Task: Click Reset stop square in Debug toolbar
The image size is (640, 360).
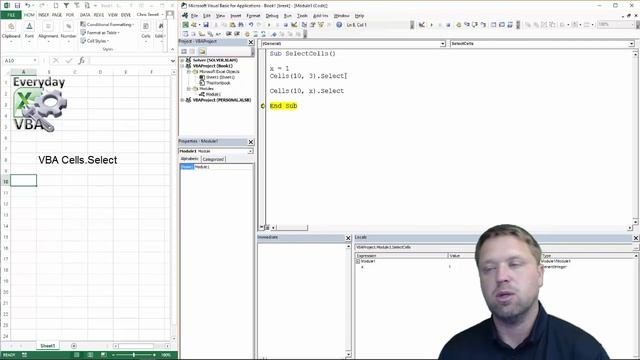Action: click(448, 25)
